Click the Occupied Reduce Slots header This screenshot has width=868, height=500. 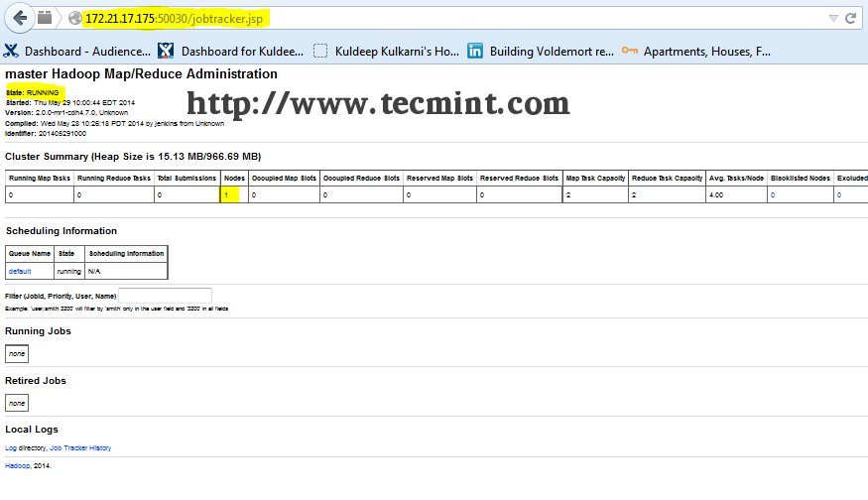361,179
